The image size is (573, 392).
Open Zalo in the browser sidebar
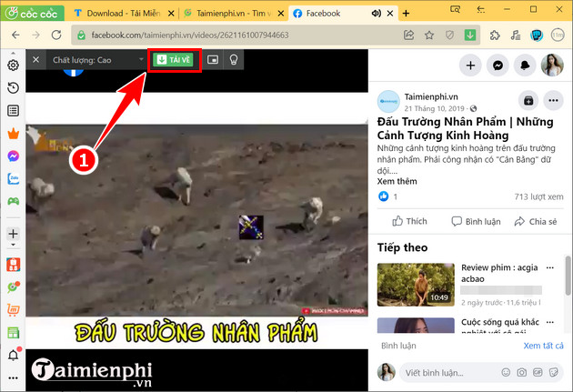click(14, 178)
